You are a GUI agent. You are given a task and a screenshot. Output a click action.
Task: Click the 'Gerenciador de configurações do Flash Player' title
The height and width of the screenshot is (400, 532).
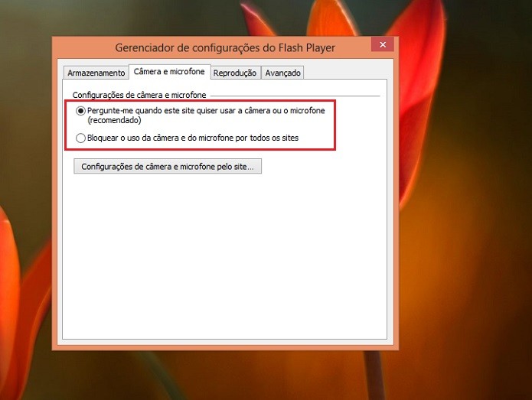click(x=225, y=47)
